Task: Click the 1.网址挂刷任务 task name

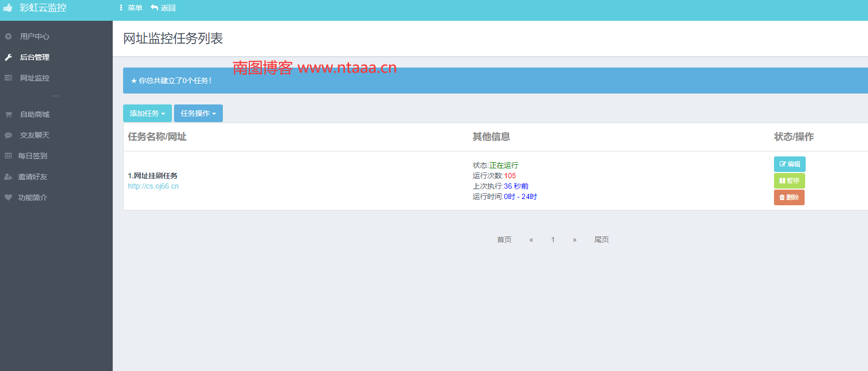Action: click(153, 176)
